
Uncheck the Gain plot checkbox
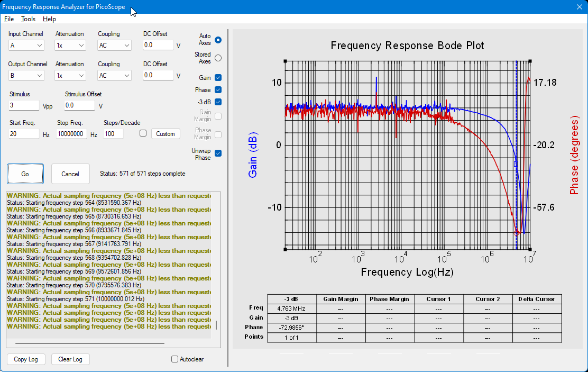pos(218,78)
